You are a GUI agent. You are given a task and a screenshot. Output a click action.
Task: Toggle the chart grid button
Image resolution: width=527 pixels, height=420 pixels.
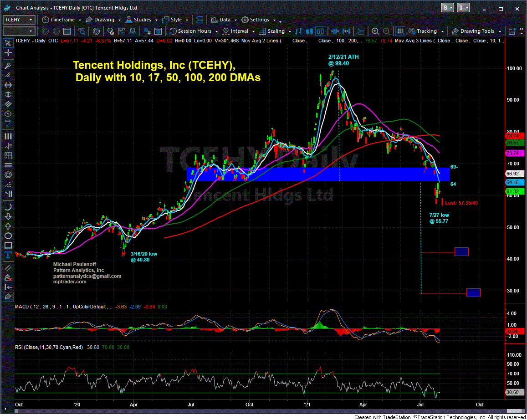click(400, 31)
